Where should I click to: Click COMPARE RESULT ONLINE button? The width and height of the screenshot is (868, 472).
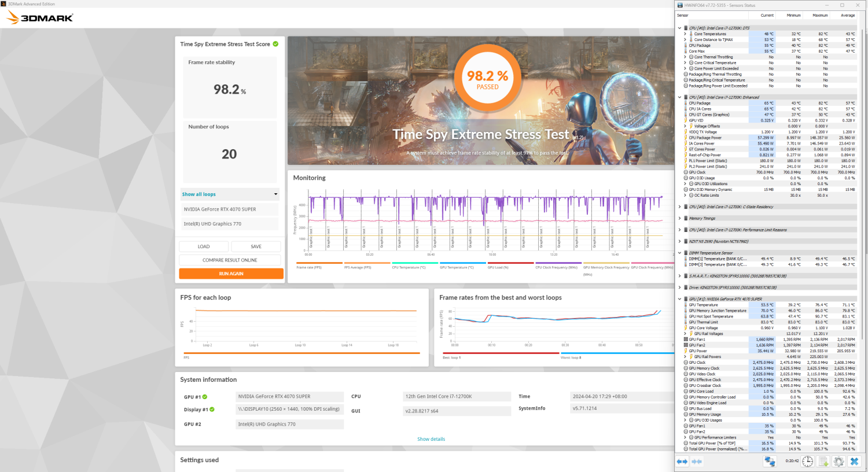[230, 260]
